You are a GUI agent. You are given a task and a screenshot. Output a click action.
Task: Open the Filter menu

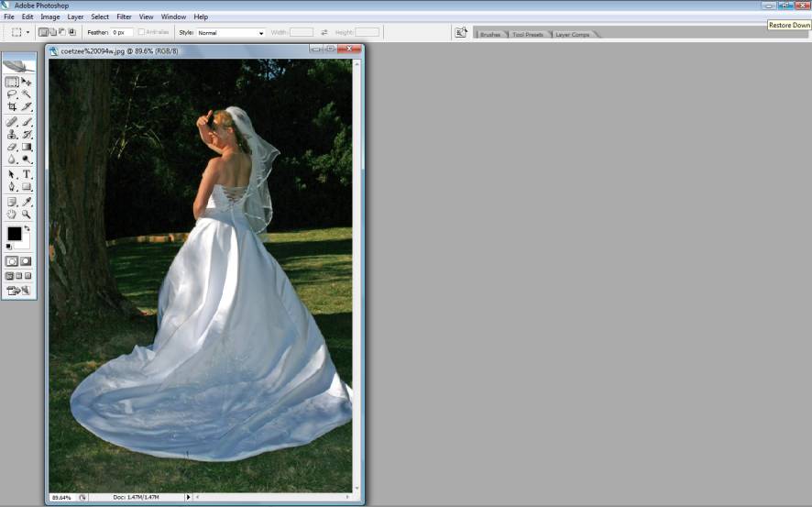click(125, 17)
